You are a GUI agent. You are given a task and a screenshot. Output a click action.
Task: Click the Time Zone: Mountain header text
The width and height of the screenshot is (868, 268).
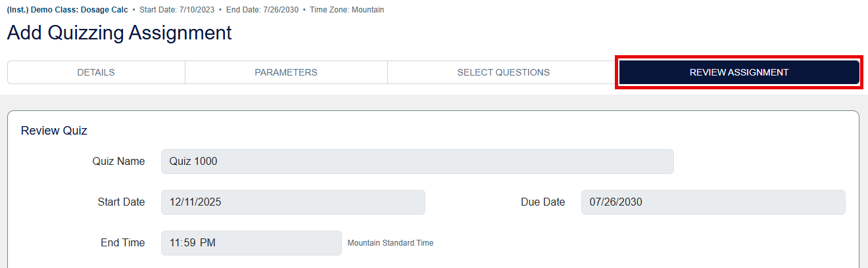tap(347, 10)
